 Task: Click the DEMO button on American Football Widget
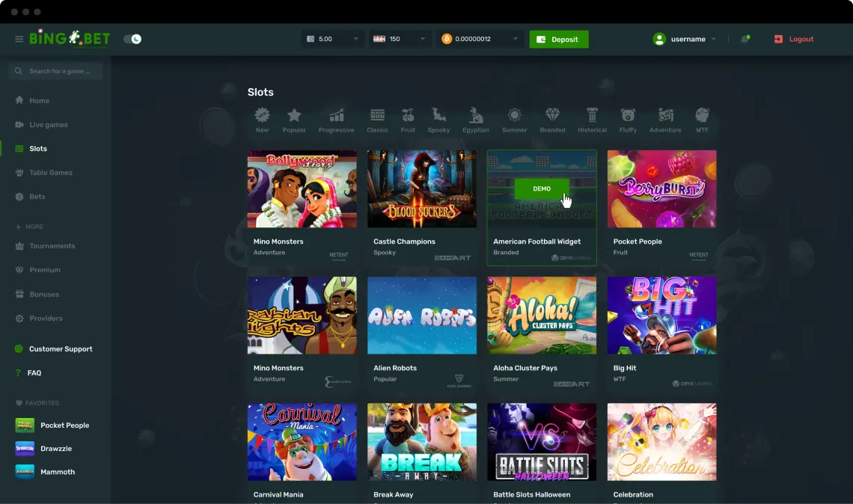click(542, 188)
